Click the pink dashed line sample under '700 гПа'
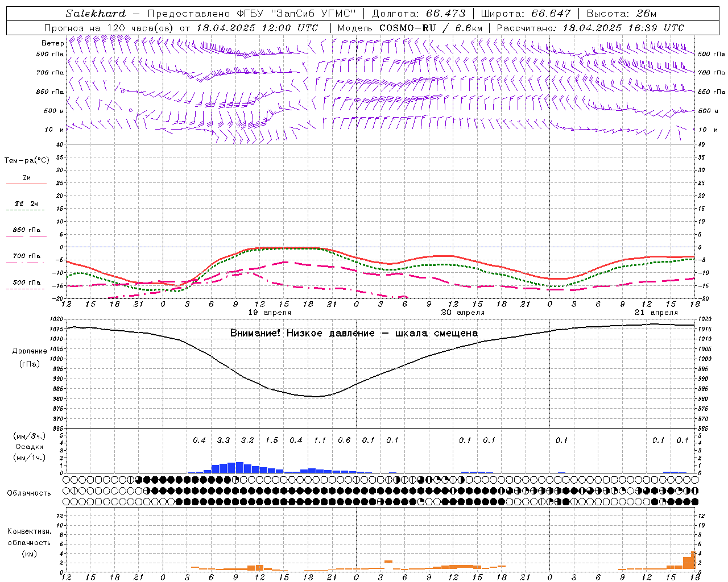Screen dimensions: 728x582 pyautogui.click(x=25, y=263)
